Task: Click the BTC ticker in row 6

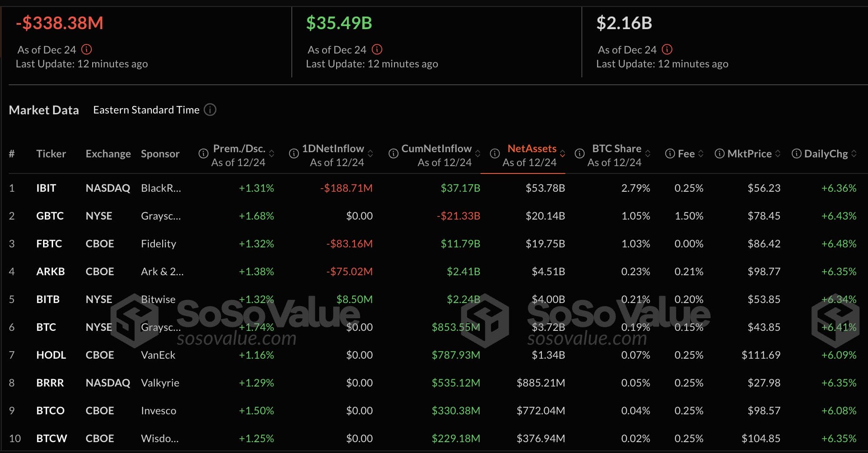Action: [x=46, y=327]
